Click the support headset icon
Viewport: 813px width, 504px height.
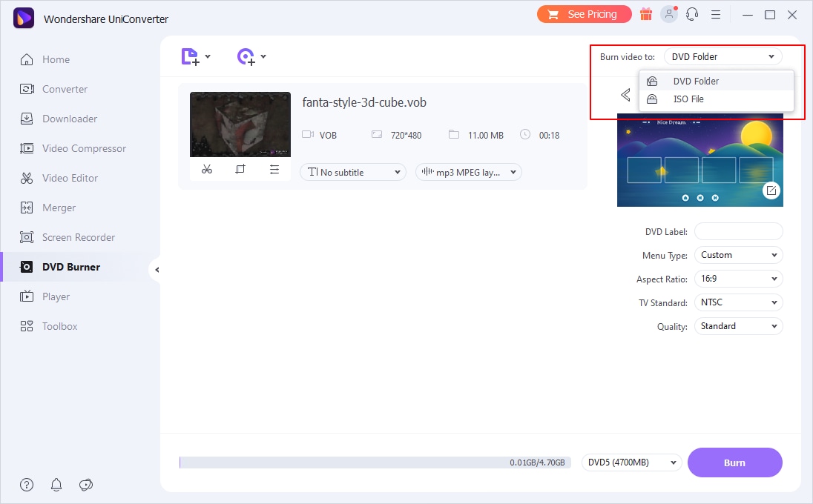tap(692, 15)
